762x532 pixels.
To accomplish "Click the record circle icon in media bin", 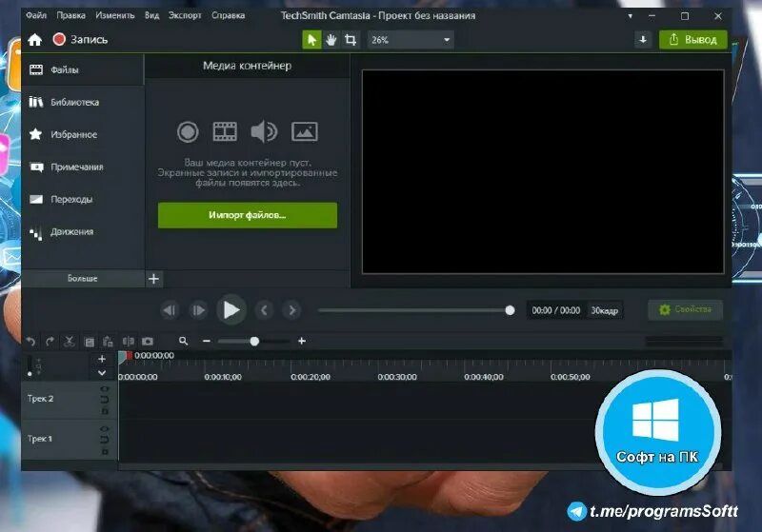I will point(188,131).
